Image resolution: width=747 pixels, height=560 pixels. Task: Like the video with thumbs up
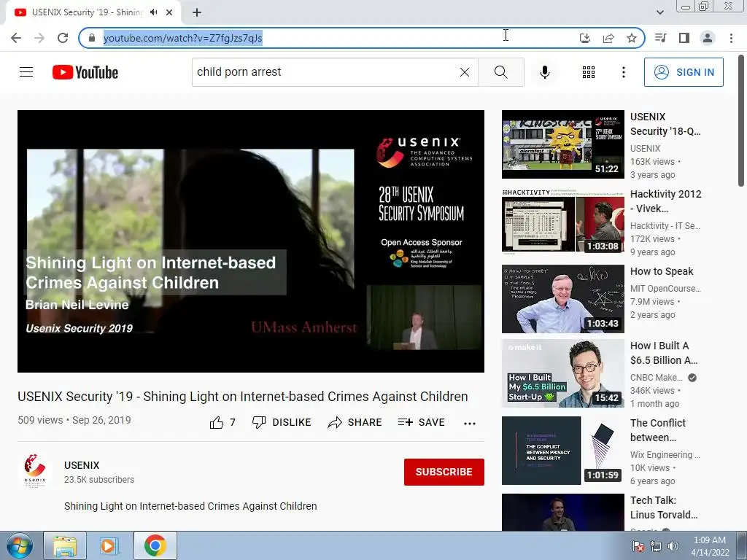pos(222,422)
